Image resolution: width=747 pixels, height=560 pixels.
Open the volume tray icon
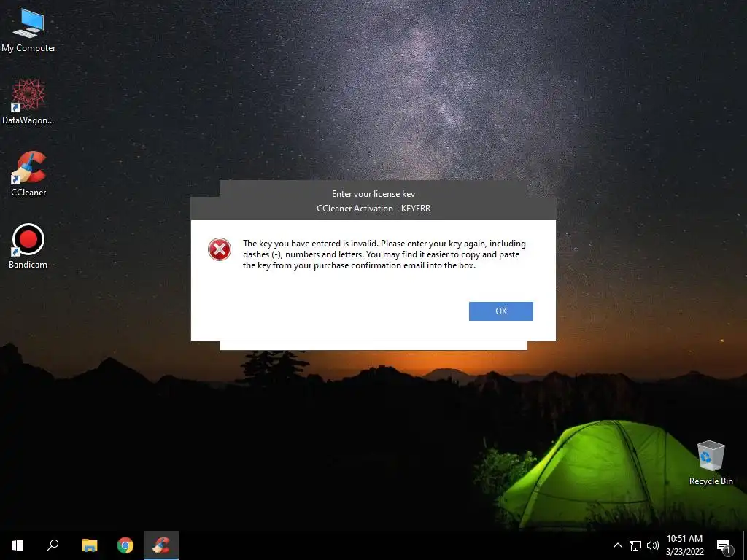point(653,545)
